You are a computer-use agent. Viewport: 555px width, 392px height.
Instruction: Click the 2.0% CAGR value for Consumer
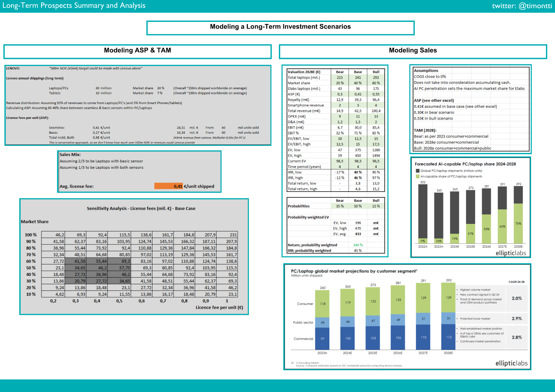tap(517, 298)
